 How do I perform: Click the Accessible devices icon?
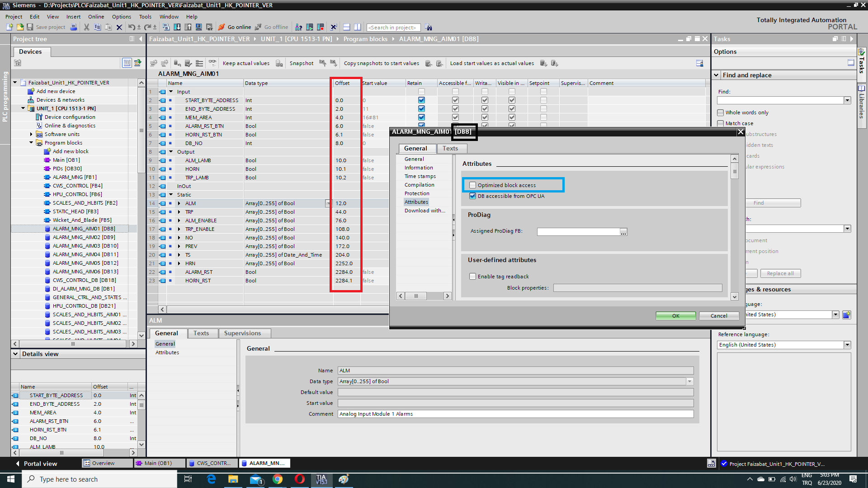coord(298,27)
